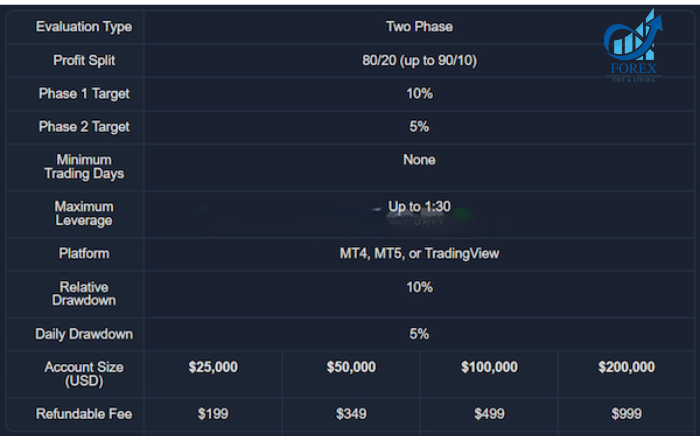Click the 80/20 (up to 90/10) value

click(419, 60)
